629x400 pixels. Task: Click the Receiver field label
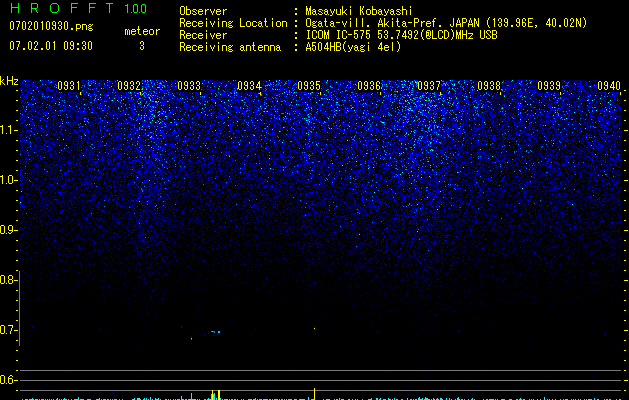tap(203, 35)
